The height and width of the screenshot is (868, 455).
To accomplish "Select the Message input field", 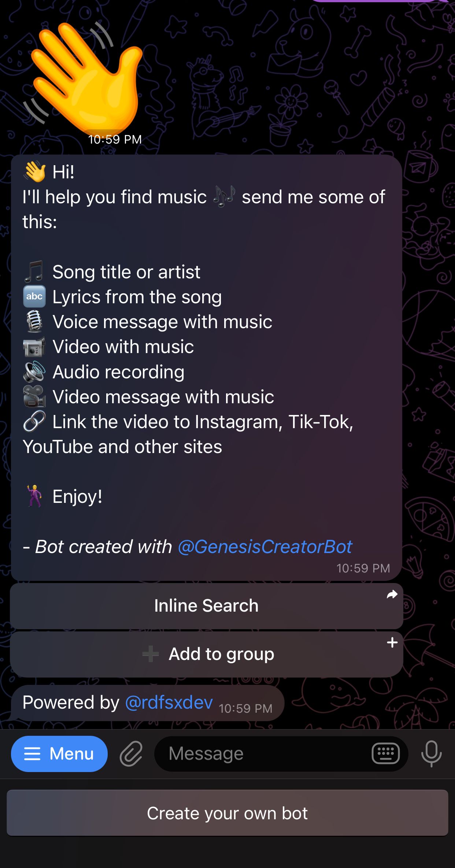I will pyautogui.click(x=256, y=753).
